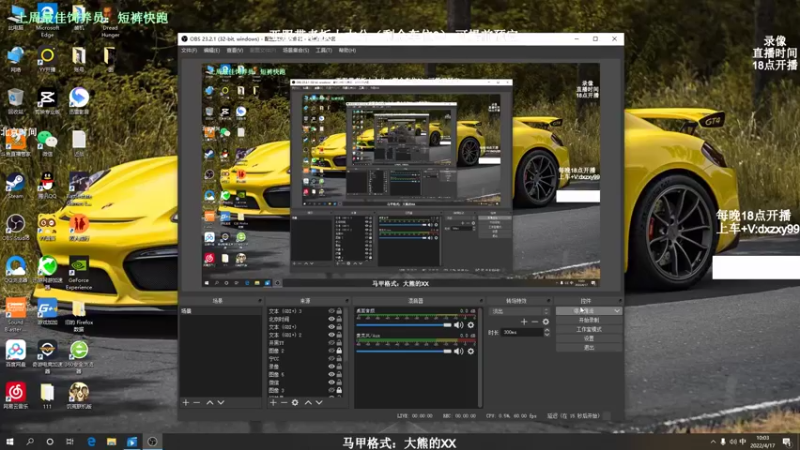Viewport: 800px width, 450px height.
Task: Toggle visibility of first 文本 (GDI+) 3 source
Action: (x=332, y=311)
